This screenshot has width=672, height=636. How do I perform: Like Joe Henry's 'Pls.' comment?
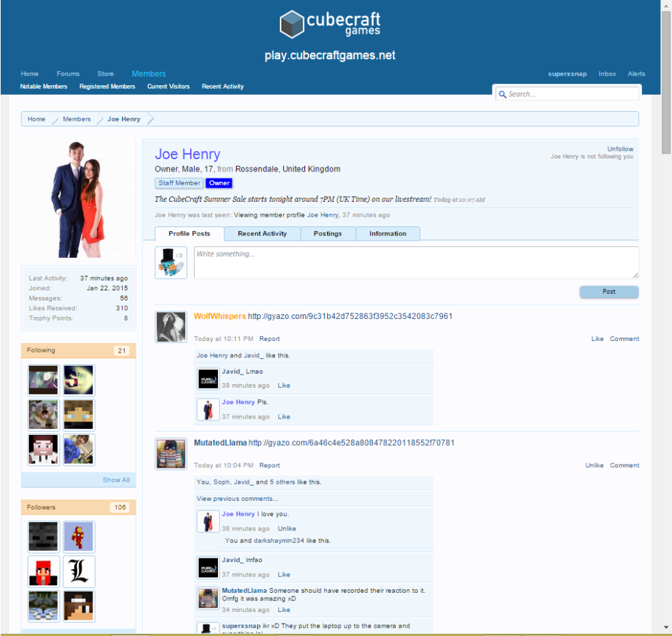coord(284,417)
